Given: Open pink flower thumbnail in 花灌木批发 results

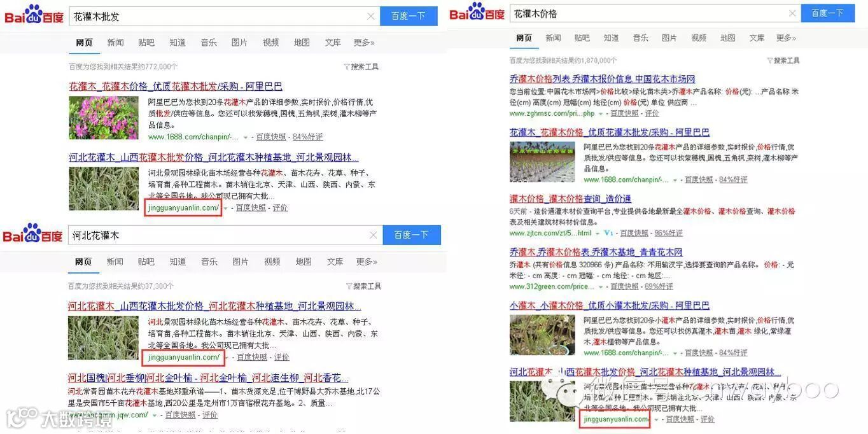Looking at the screenshot, I should tap(103, 118).
